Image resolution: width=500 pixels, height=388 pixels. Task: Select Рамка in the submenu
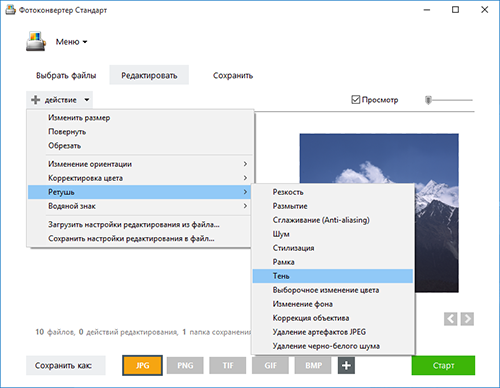pyautogui.click(x=333, y=262)
